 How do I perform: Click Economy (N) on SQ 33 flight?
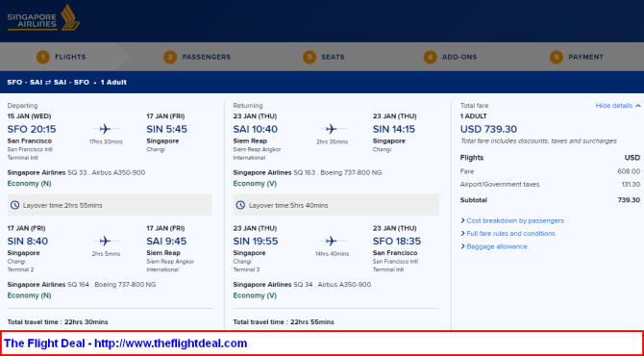[29, 184]
